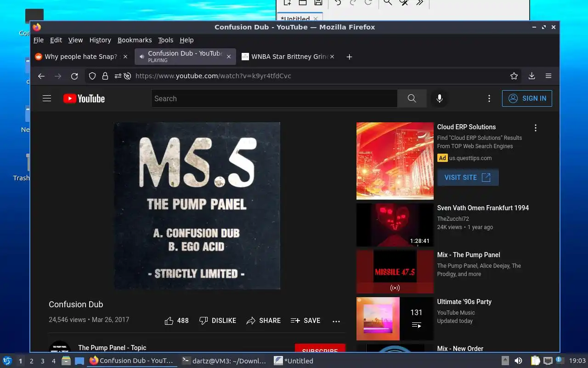Open Cloud ERP Solutions ad options menu
The image size is (588, 368).
535,128
